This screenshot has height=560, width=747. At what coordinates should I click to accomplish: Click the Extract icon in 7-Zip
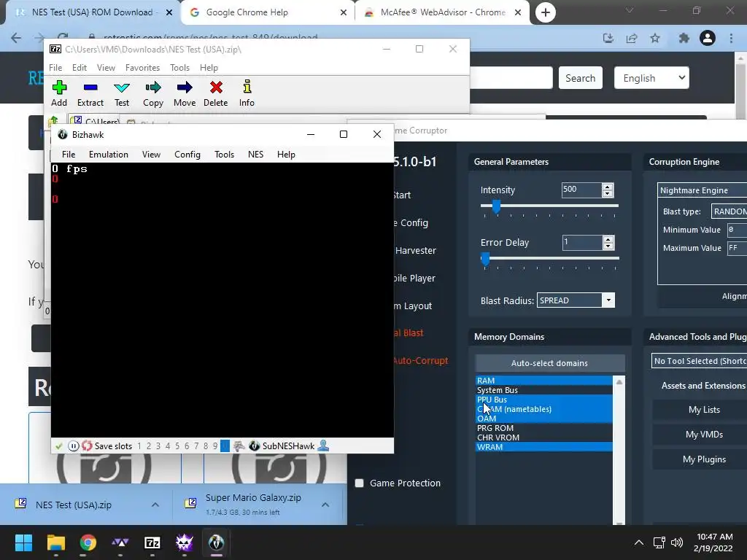tap(90, 87)
